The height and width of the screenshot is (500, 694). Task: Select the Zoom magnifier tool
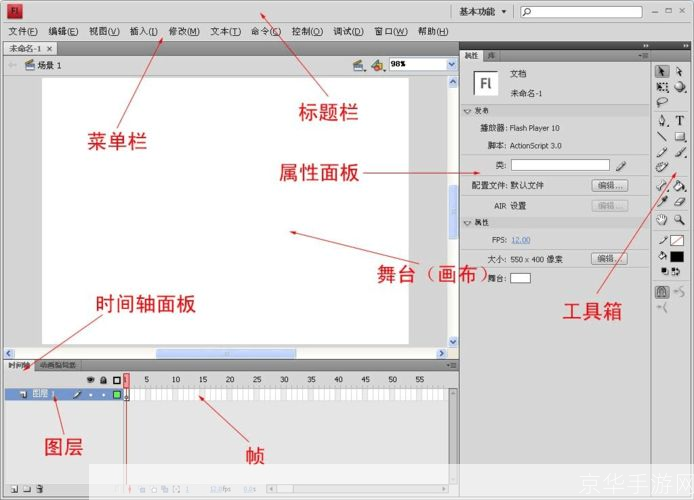(x=680, y=219)
